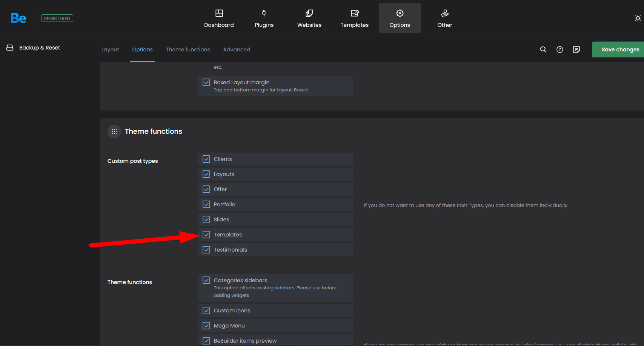
Task: Open help question mark icon
Action: click(x=560, y=49)
